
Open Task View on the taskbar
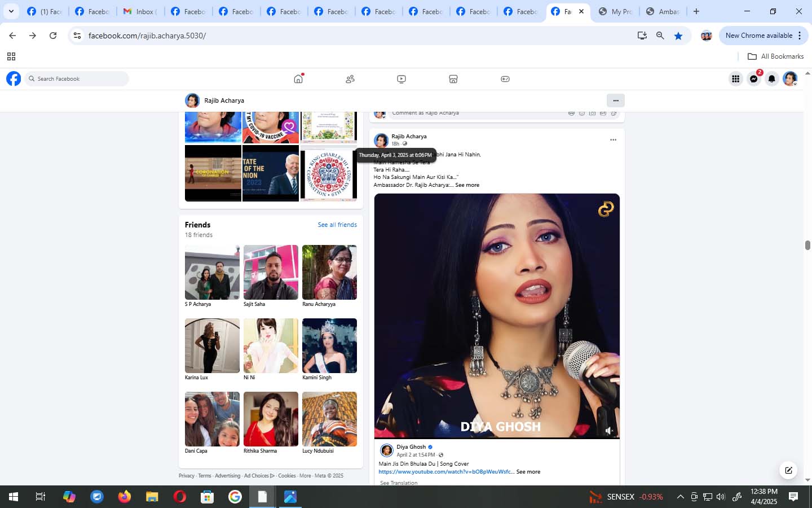pyautogui.click(x=41, y=497)
